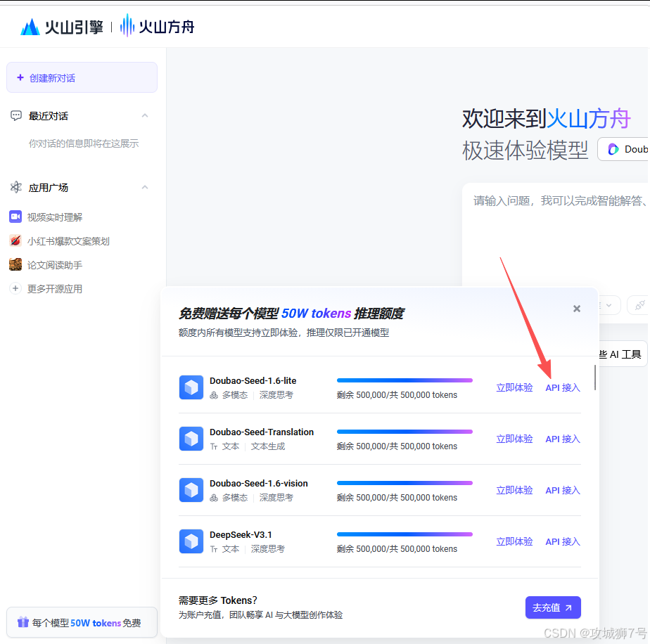Viewport: 650px width, 644px height.
Task: Click Doubao-Seed-1.6-lite token usage bar
Action: point(404,380)
